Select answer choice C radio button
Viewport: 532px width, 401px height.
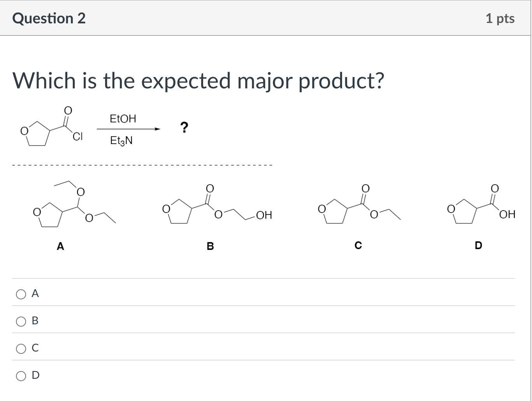point(21,348)
